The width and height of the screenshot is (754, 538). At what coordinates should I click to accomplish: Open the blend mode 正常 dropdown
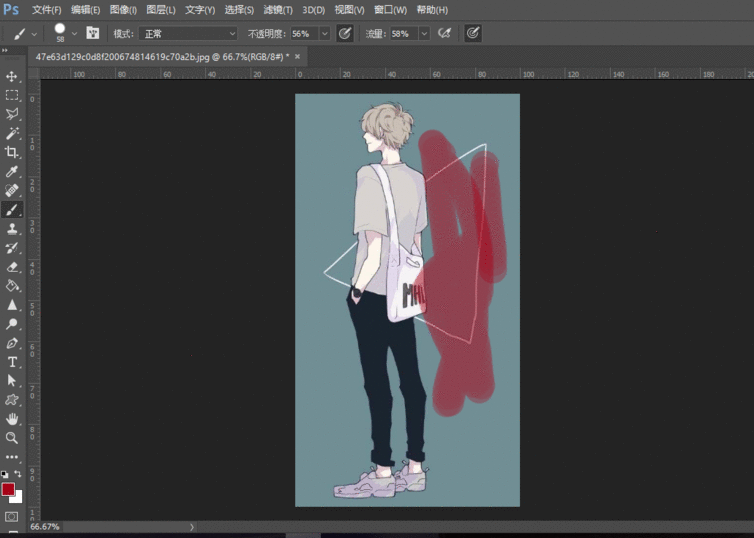point(190,33)
